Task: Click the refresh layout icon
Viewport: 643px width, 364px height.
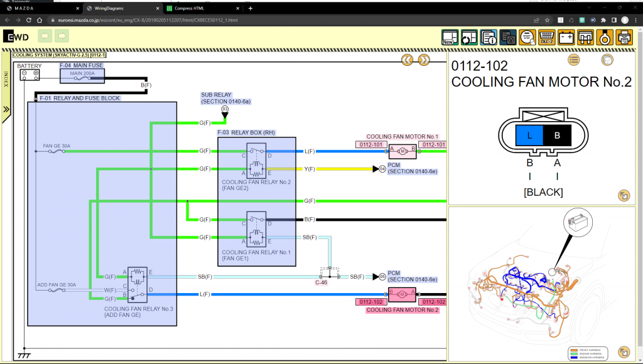Action: coord(469,37)
